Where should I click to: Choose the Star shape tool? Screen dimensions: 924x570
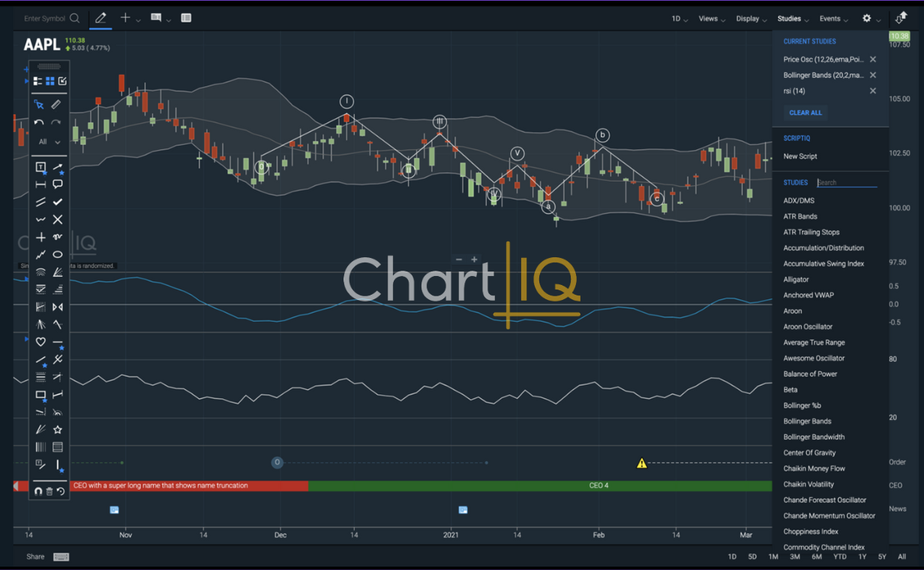pos(58,430)
